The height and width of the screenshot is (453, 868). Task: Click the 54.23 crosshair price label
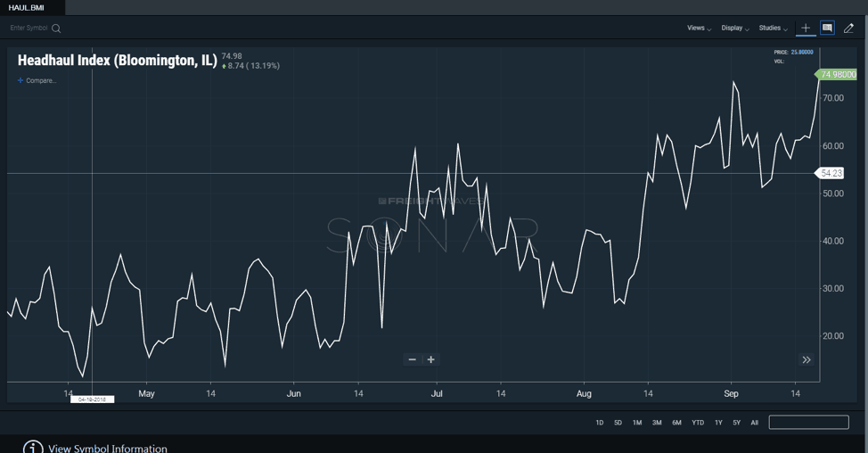831,173
